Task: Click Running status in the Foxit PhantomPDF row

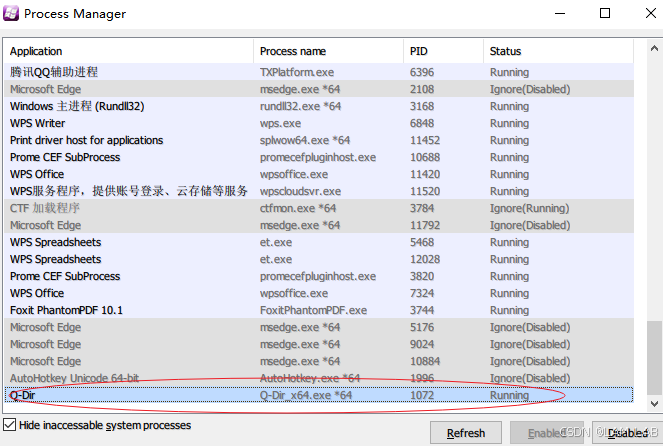Action: pyautogui.click(x=509, y=310)
